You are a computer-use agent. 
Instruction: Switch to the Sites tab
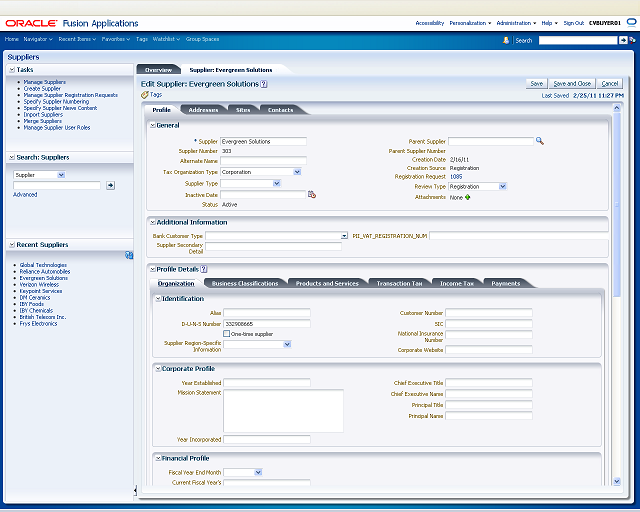[x=243, y=110]
